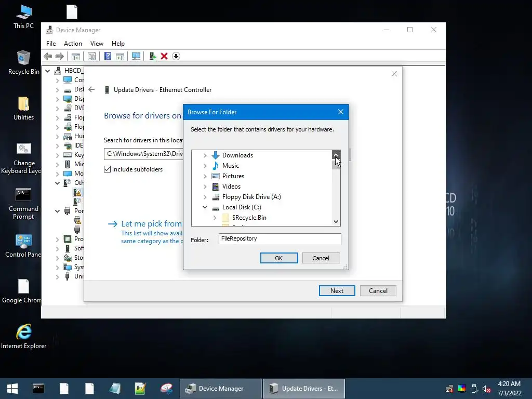
Task: Click the Properties toolbar icon
Action: point(91,56)
